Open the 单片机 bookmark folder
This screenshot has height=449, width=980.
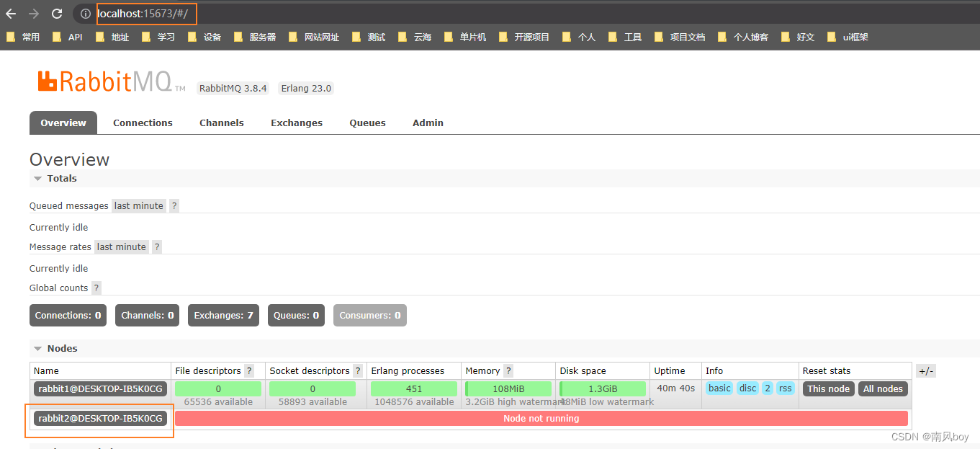(465, 37)
